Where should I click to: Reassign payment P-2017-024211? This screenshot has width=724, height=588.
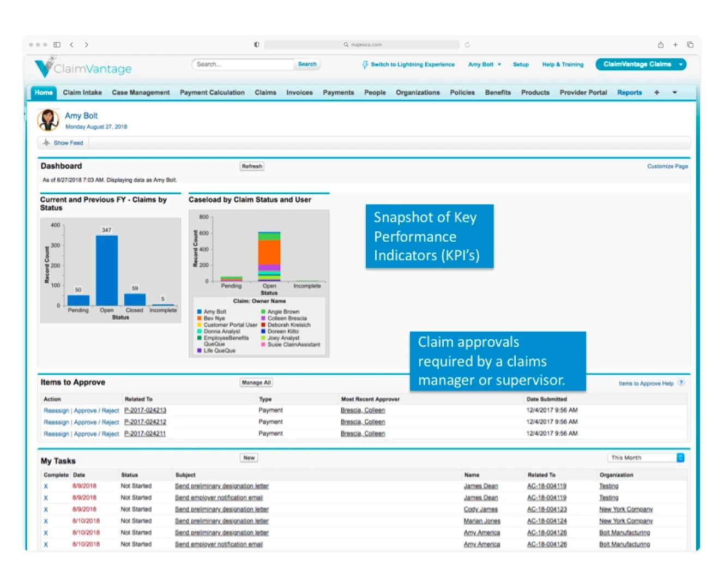(56, 434)
